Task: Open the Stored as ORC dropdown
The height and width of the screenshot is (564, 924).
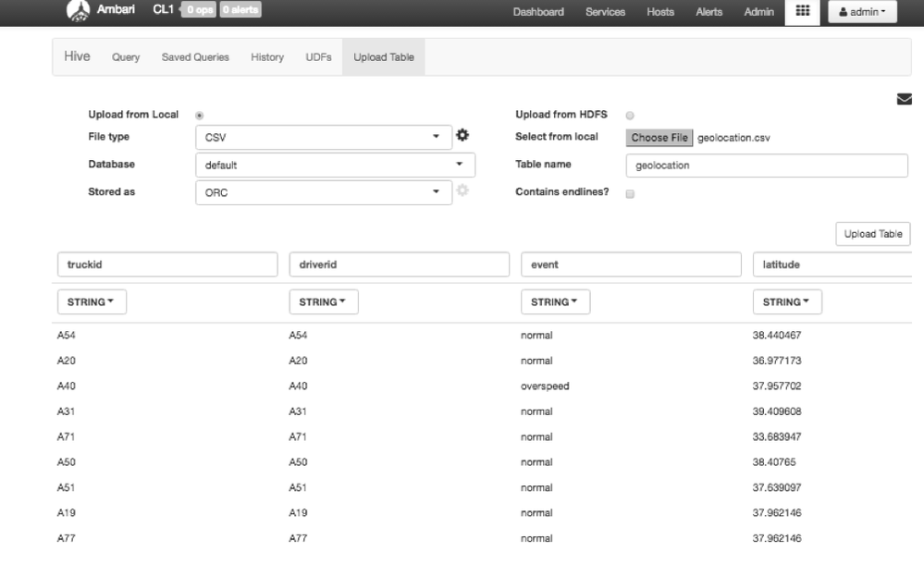Action: pos(324,192)
